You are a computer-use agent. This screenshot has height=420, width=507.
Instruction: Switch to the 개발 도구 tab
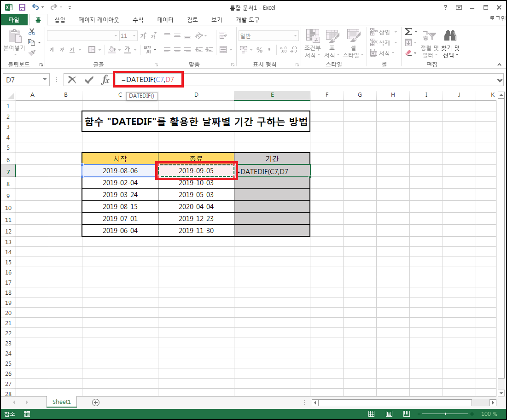point(248,20)
